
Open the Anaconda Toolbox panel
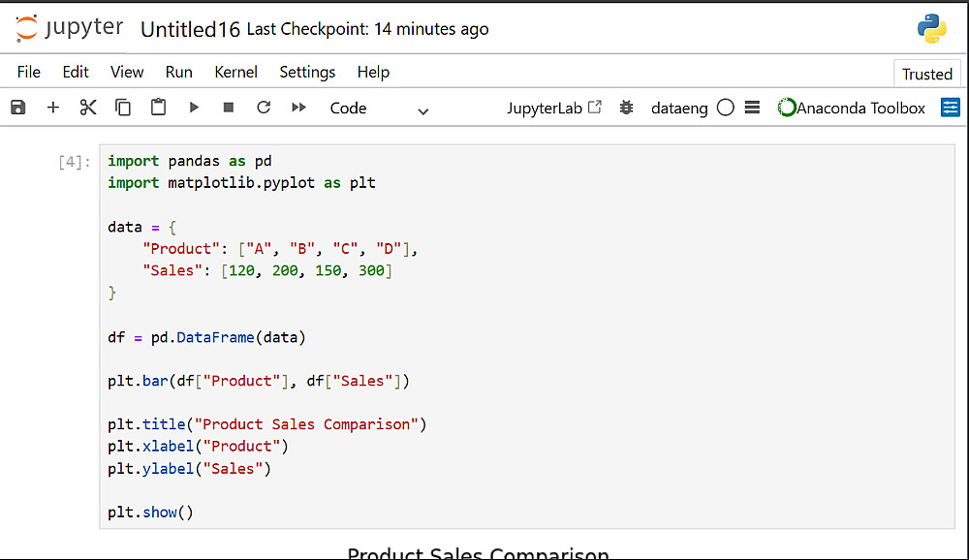click(852, 109)
